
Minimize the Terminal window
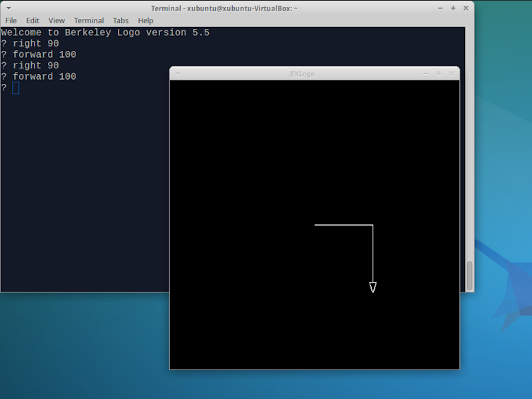click(440, 8)
